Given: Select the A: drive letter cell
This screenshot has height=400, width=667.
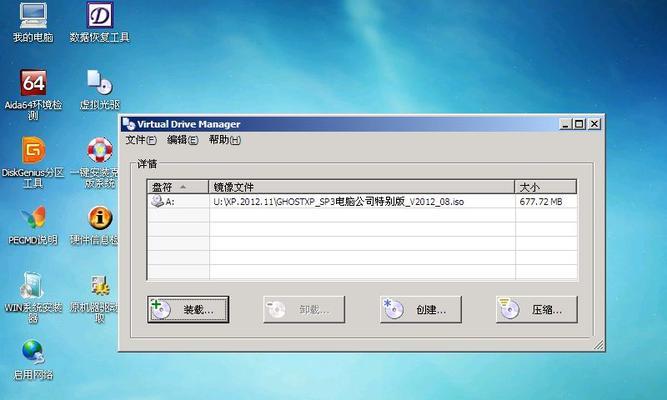Looking at the screenshot, I should [170, 202].
